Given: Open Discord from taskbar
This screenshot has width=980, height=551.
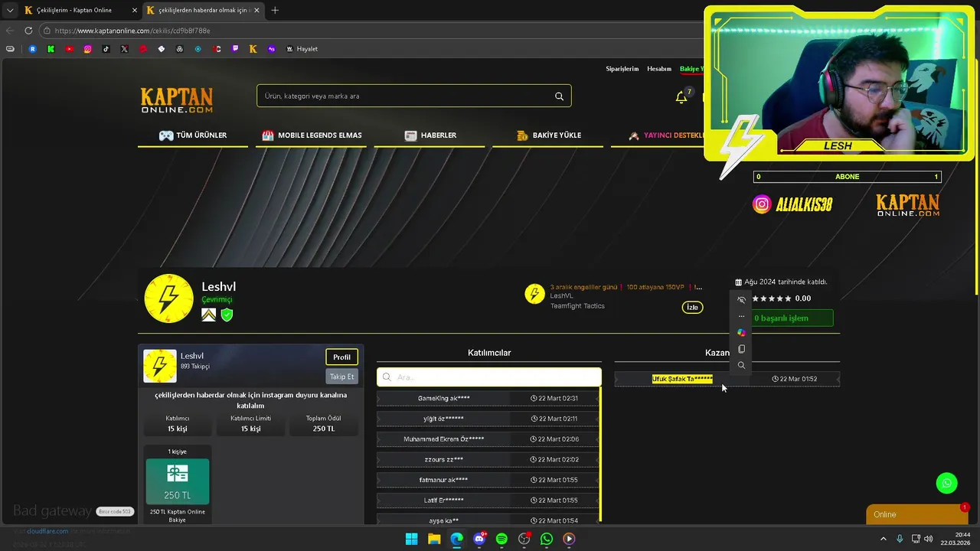Looking at the screenshot, I should (x=479, y=539).
